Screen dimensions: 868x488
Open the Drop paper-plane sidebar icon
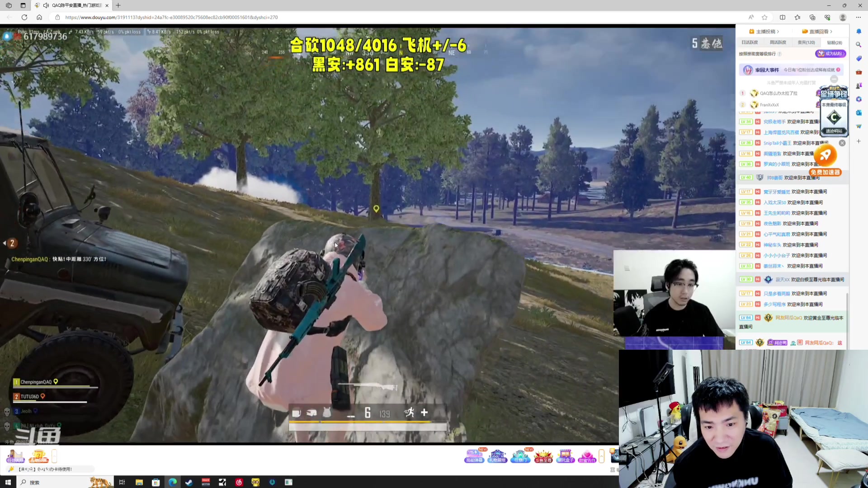pos(859,126)
